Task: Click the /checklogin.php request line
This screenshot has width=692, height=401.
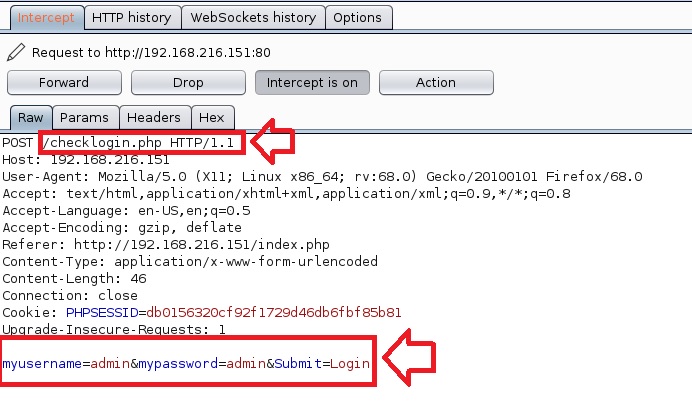Action: 139,144
